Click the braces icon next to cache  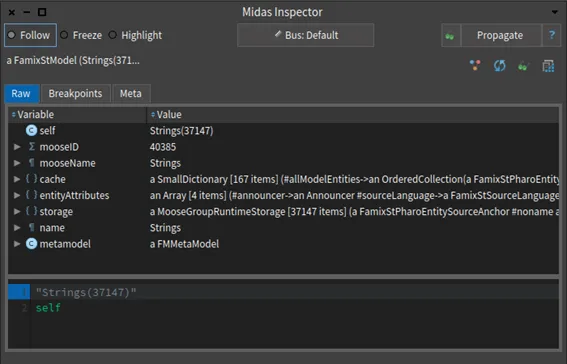(31, 179)
